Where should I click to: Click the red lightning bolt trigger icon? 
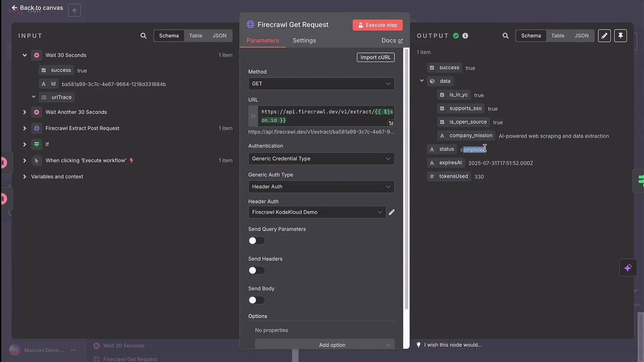(131, 161)
